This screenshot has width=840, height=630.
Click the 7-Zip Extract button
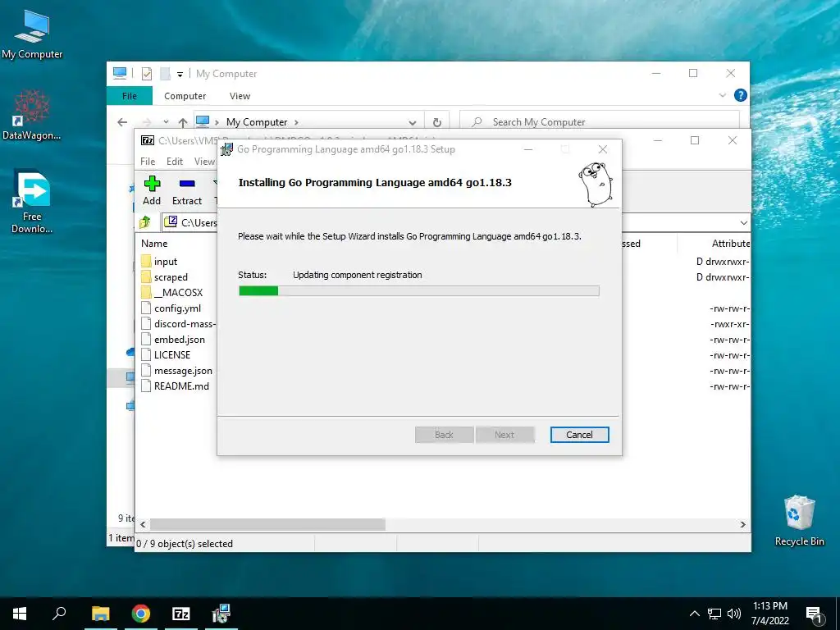tap(187, 190)
